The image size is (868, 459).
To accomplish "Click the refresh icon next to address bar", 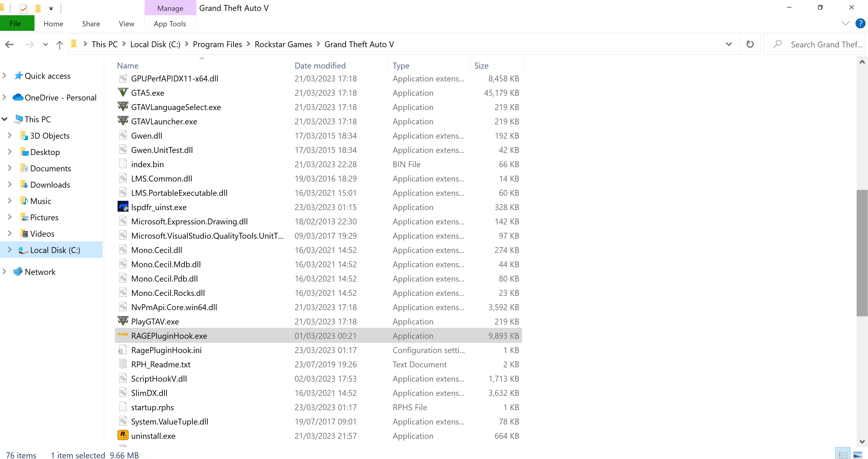I will (x=750, y=44).
